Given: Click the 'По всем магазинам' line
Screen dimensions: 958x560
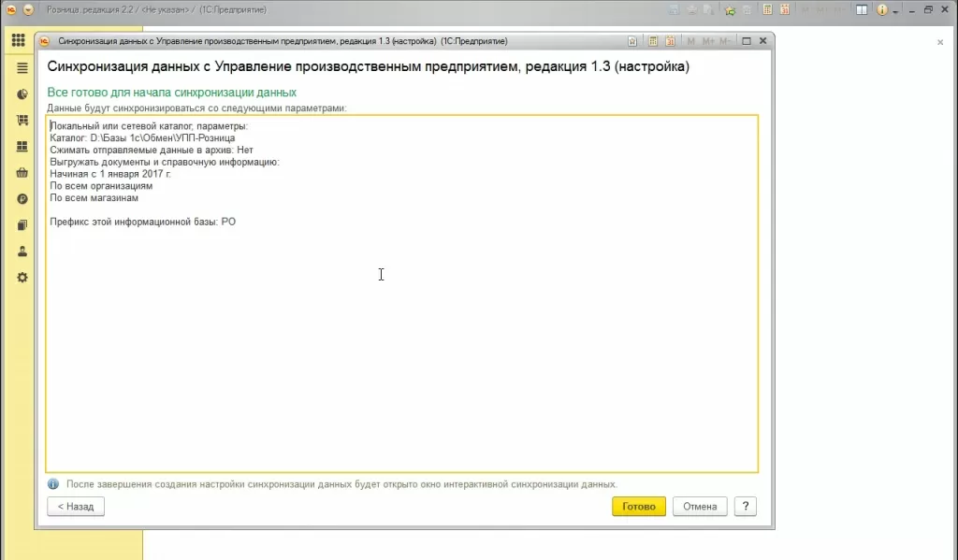Looking at the screenshot, I should [94, 198].
